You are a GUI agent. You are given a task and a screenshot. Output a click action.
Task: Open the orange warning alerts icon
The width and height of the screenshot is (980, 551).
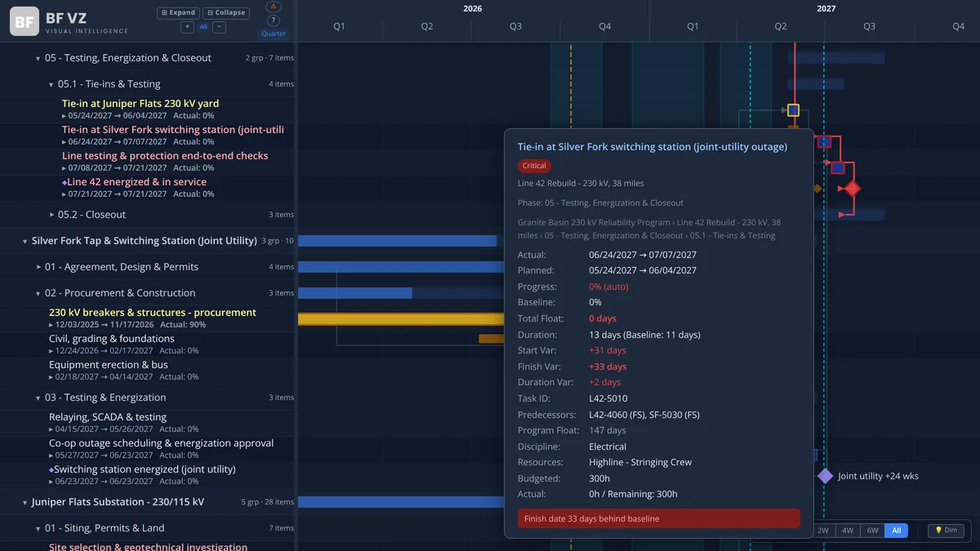[x=274, y=7]
